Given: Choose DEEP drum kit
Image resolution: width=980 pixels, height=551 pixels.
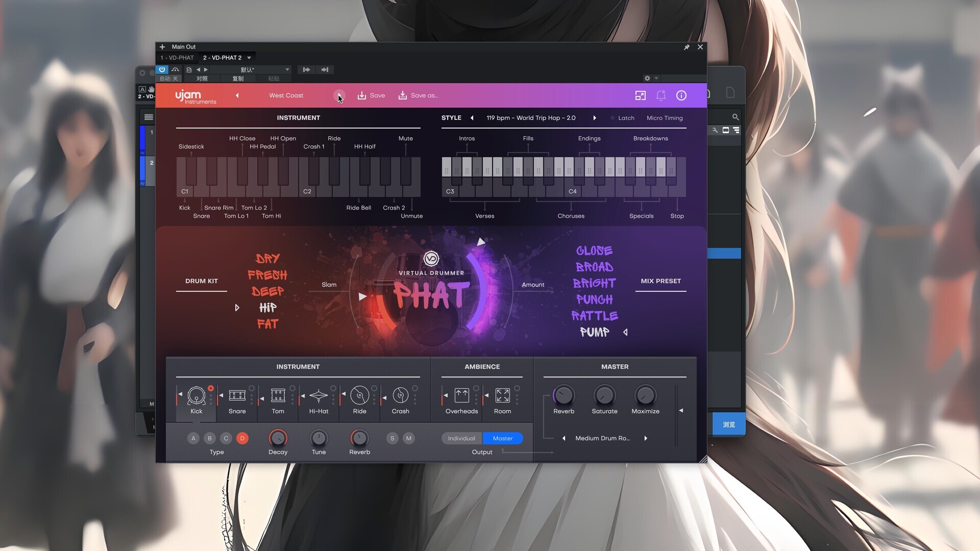Looking at the screenshot, I should (x=267, y=291).
